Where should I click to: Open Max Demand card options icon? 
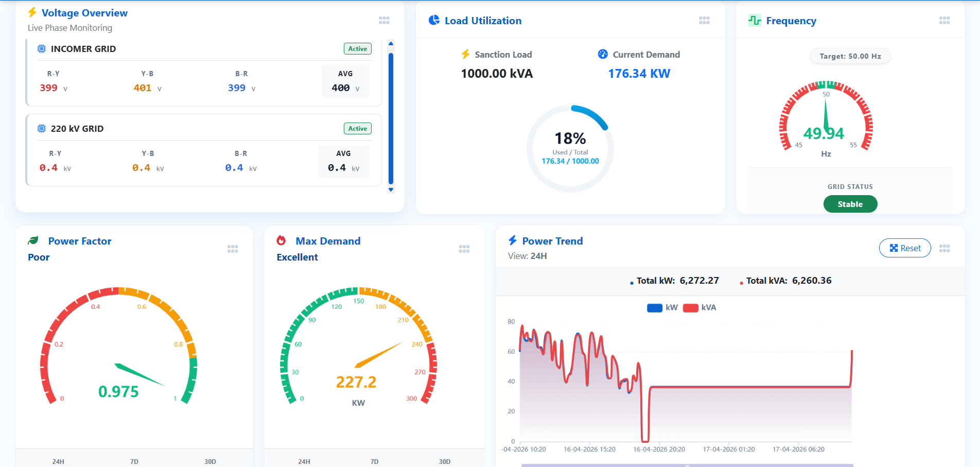tap(464, 249)
